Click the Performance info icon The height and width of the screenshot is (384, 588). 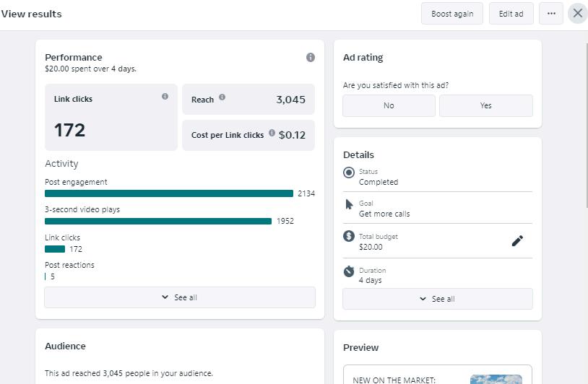(x=311, y=58)
